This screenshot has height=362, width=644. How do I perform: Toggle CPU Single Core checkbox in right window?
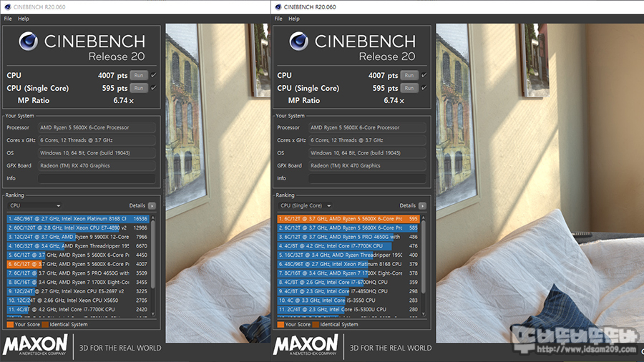pos(424,88)
